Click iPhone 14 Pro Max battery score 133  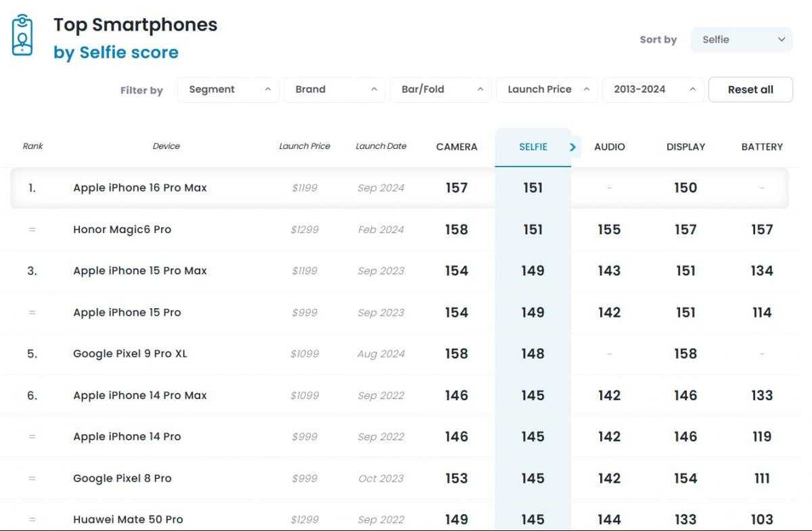point(762,396)
